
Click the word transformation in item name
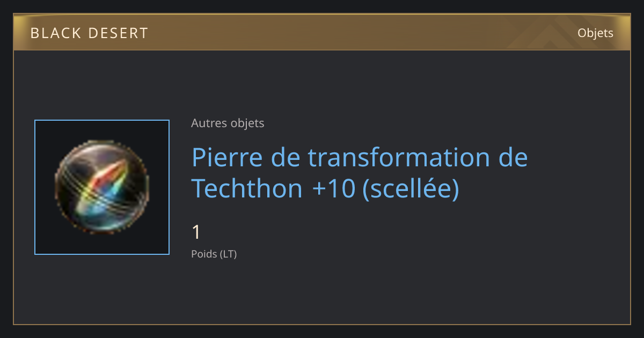click(399, 157)
